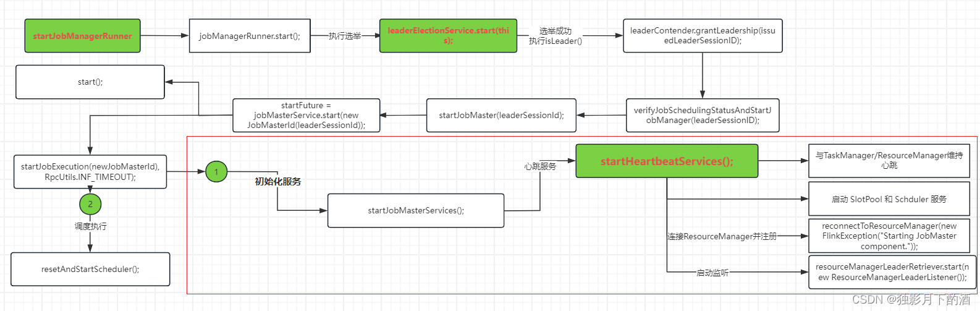Viewport: 980px width, 311px height.
Task: Click the green startHeartbeatServices(); node
Action: point(667,161)
